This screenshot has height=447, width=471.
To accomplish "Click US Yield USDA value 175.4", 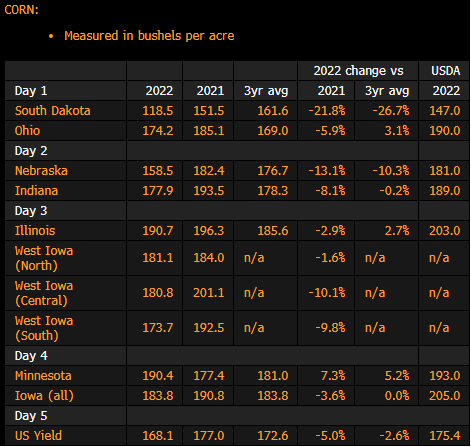I will pos(445,436).
